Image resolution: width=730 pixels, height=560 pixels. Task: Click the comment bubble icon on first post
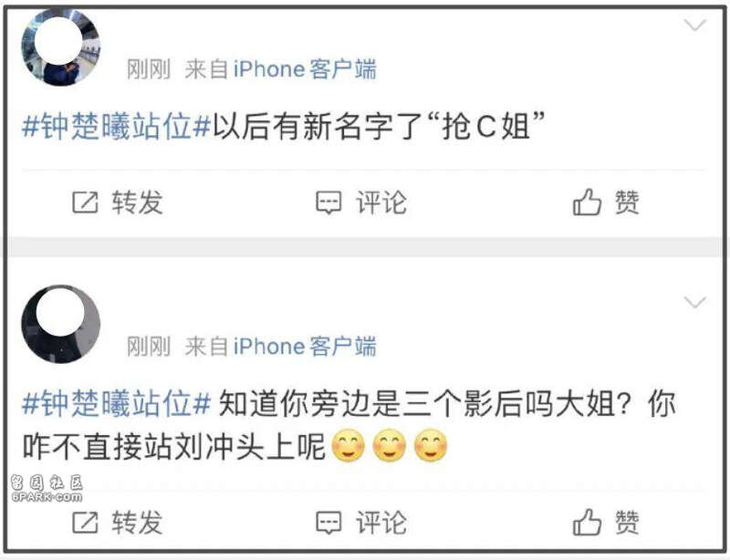[x=328, y=202]
